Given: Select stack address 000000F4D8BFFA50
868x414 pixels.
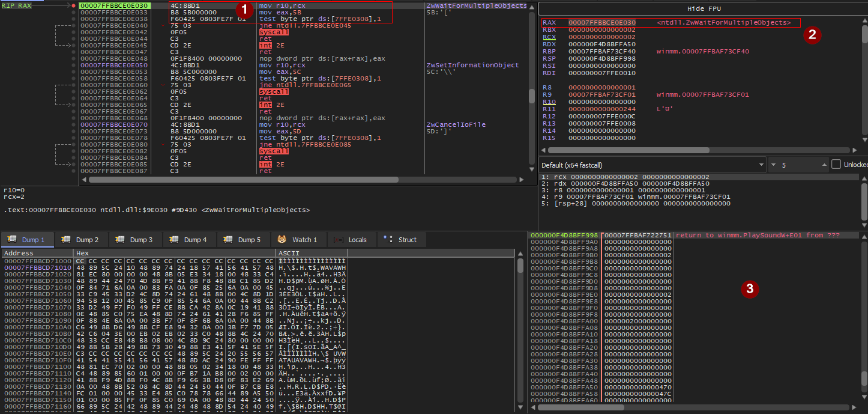Looking at the screenshot, I should tap(564, 387).
